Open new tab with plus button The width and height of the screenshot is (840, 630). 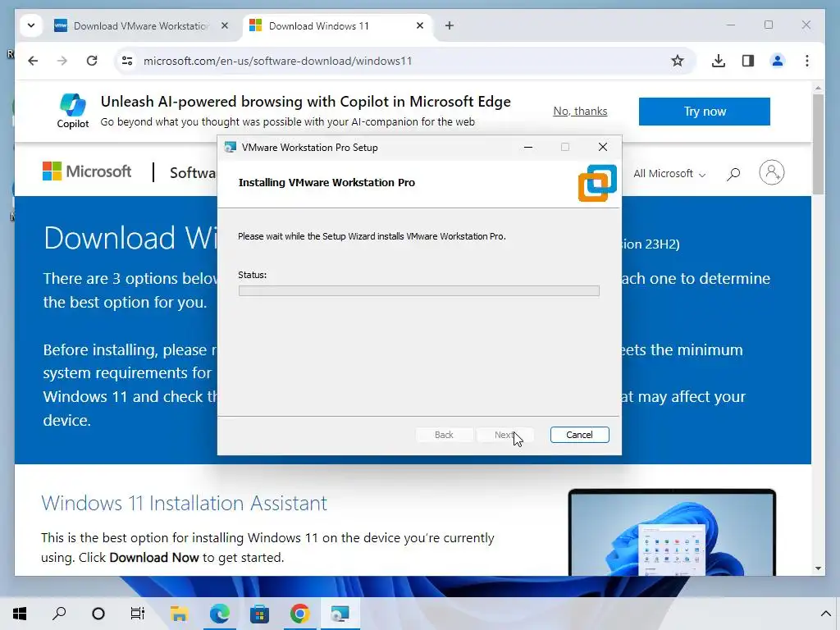point(450,25)
